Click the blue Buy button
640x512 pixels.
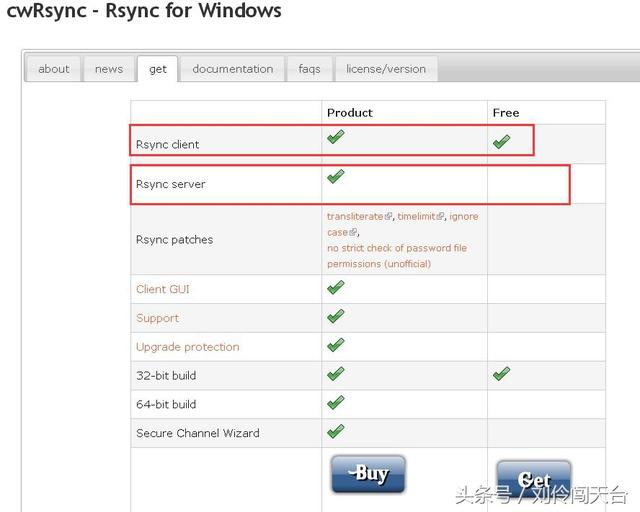click(x=368, y=474)
